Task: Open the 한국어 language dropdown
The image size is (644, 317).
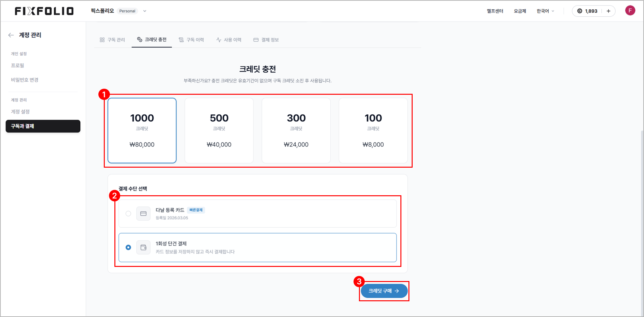Action: 545,11
